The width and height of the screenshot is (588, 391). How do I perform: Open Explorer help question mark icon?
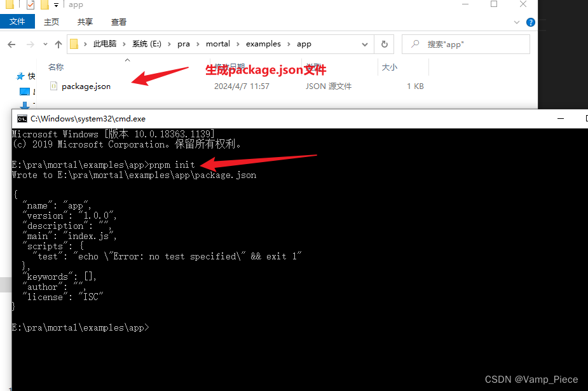pos(531,22)
